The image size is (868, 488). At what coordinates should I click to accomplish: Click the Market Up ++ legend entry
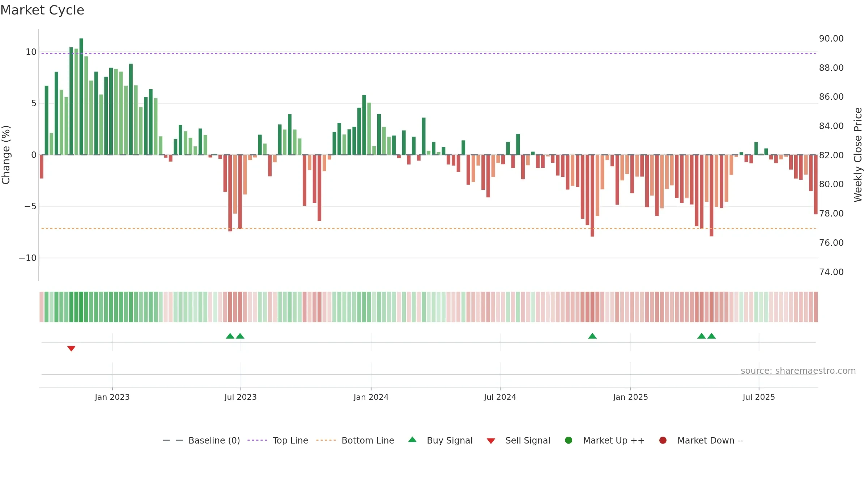click(x=605, y=440)
